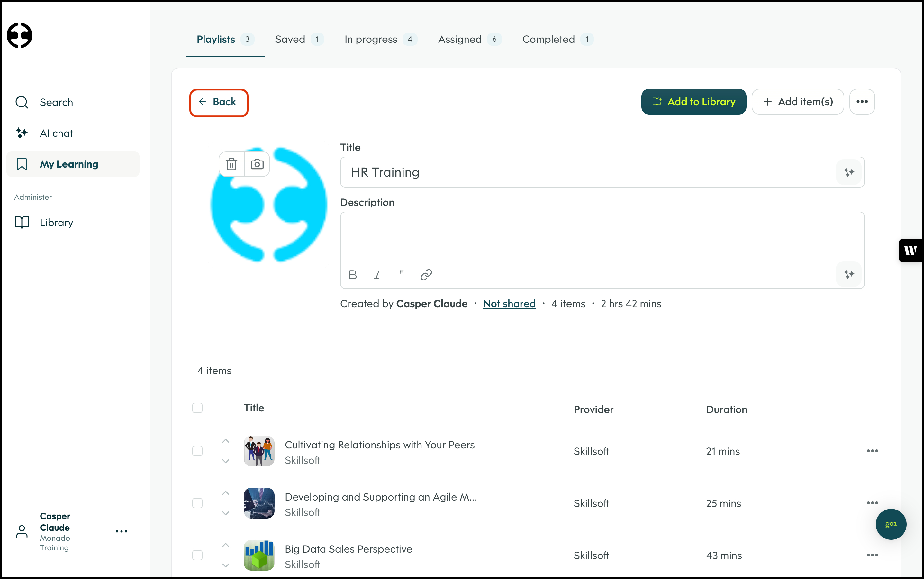Open Casper Claude's user options menu
The image size is (924, 579).
pos(121,531)
